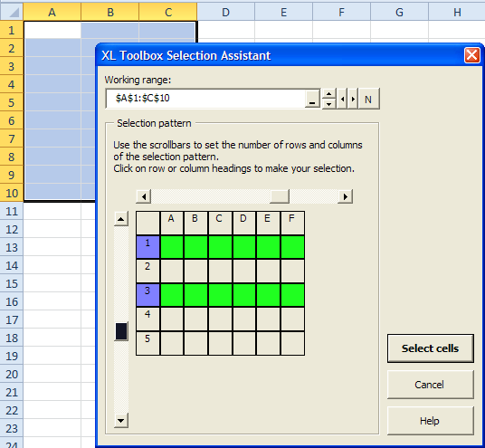Click the horizontal scrollbar thumb
The height and width of the screenshot is (448, 485).
[280, 196]
